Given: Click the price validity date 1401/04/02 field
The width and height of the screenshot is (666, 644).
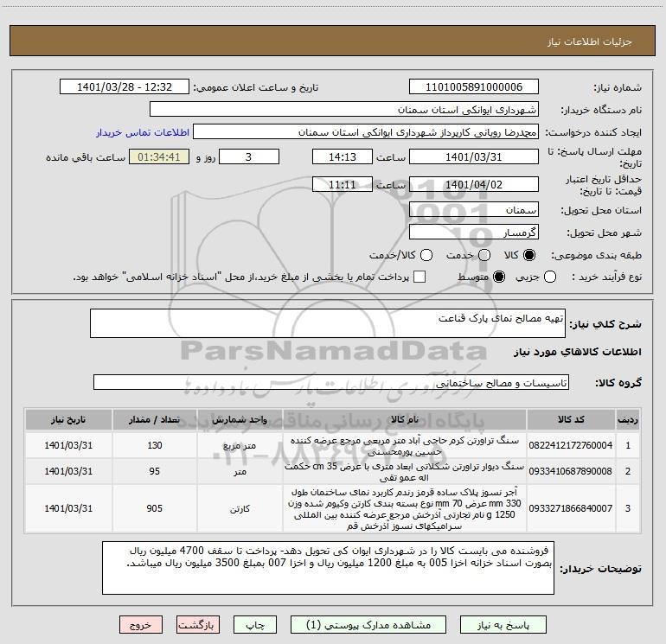Looking at the screenshot, I should pos(474,184).
